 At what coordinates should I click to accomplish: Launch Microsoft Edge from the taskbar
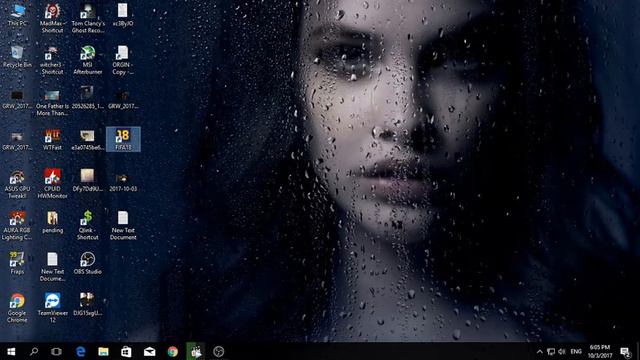tap(80, 351)
